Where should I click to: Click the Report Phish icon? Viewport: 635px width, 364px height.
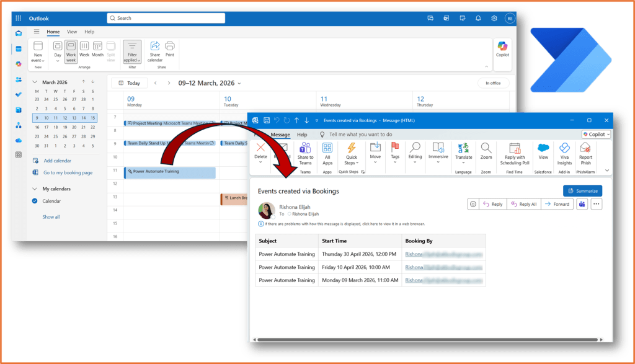tap(585, 151)
